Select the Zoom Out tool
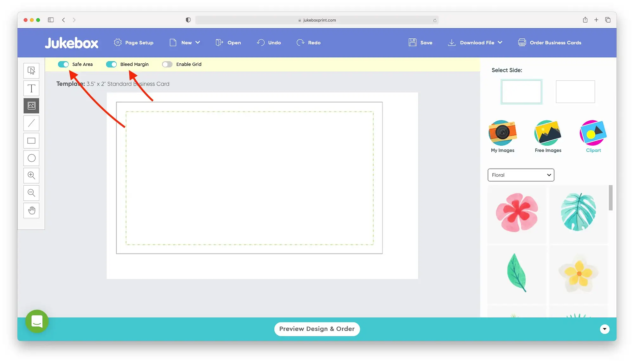Screen dimensions: 634x364 [x=31, y=192]
